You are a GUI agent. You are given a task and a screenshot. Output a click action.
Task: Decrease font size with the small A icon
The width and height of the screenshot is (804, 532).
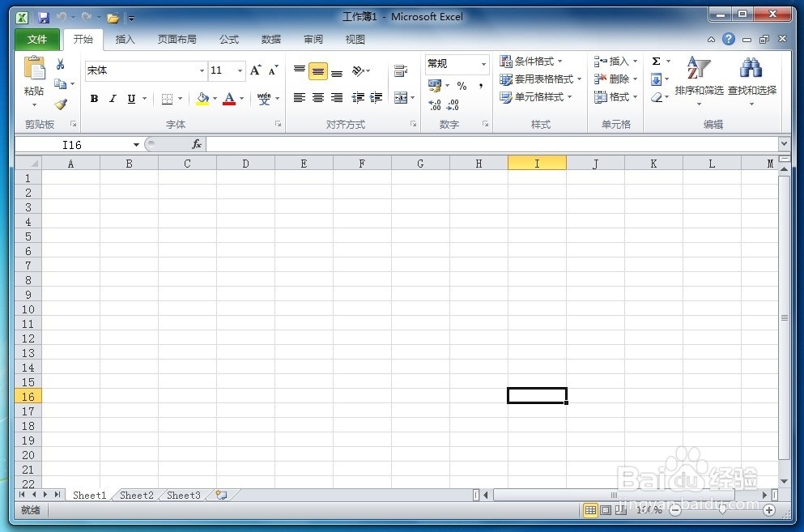pos(274,70)
